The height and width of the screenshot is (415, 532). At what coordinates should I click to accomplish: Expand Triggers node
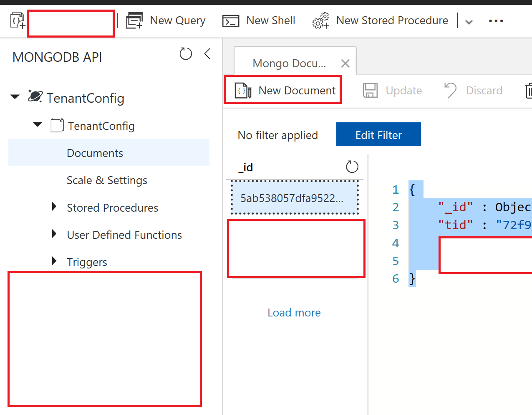54,261
